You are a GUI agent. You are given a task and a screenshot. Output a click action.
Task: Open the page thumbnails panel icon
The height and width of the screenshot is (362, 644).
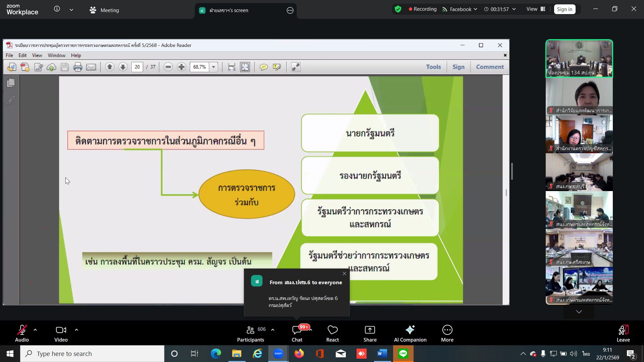coord(11,83)
